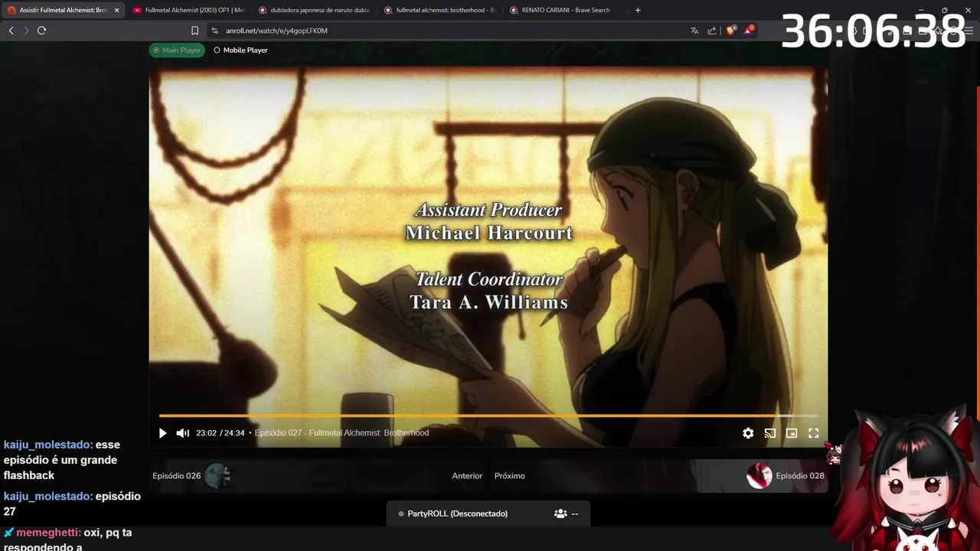Open Episódio 028 link
The width and height of the screenshot is (980, 551).
(800, 476)
